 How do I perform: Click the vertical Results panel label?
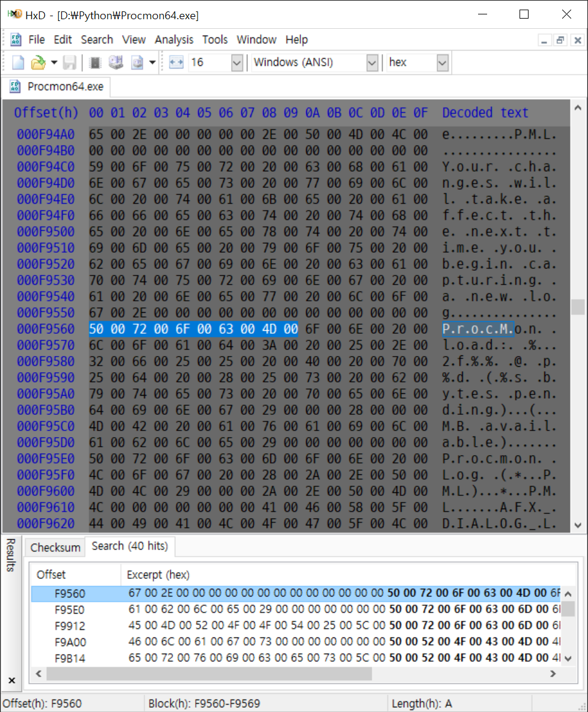pyautogui.click(x=11, y=555)
